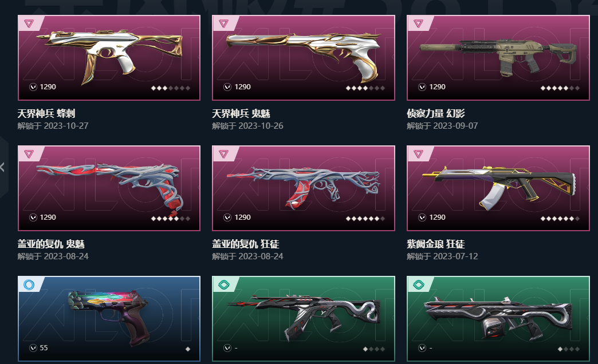Click the 侦察力量 幻影 title text
Screen dimensions: 598x364
click(435, 113)
